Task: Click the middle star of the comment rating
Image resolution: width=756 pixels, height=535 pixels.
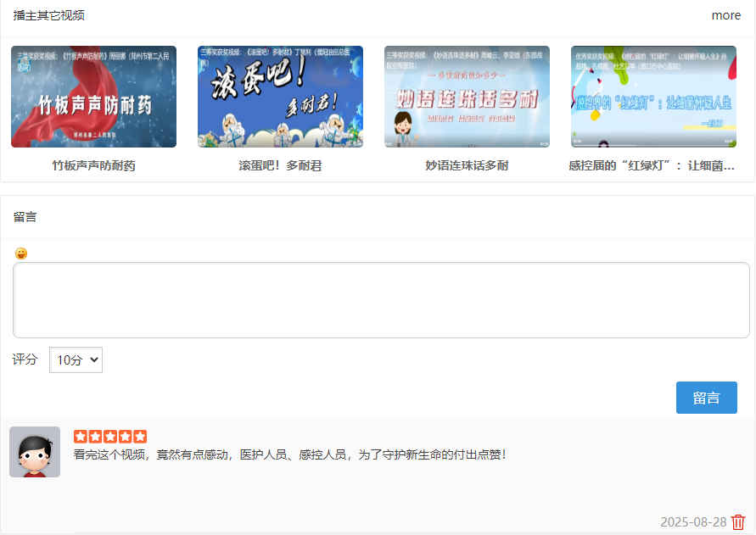Action: 110,436
